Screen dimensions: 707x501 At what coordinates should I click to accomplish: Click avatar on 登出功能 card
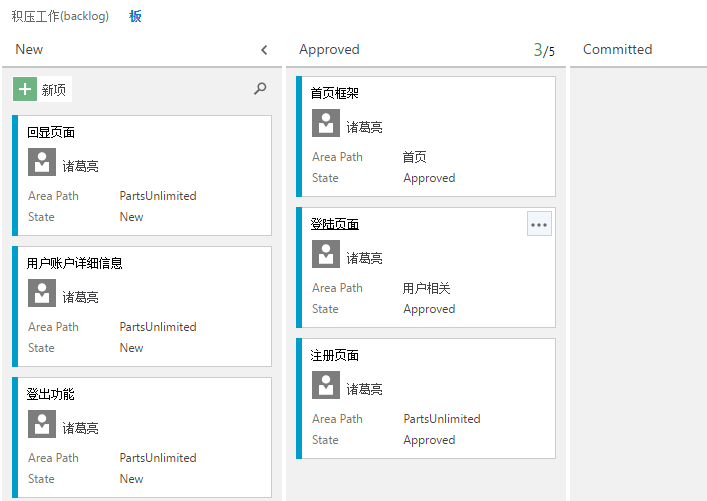tap(42, 424)
